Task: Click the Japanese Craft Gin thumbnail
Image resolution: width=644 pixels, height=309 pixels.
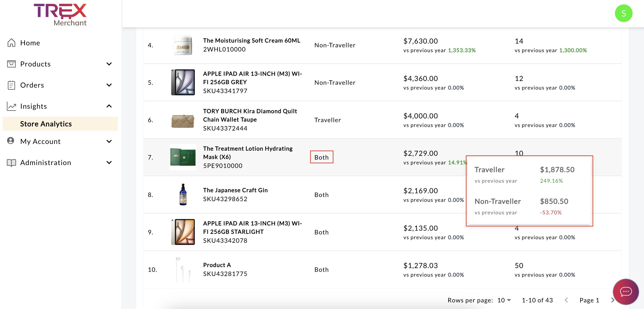Action: point(183,195)
